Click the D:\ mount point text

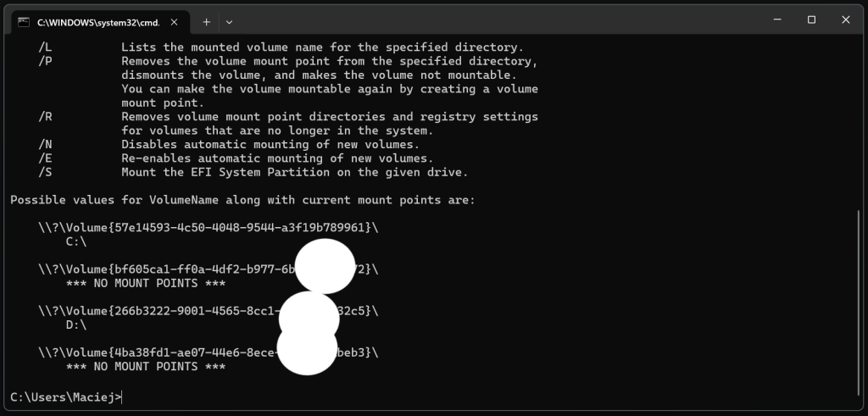point(76,324)
